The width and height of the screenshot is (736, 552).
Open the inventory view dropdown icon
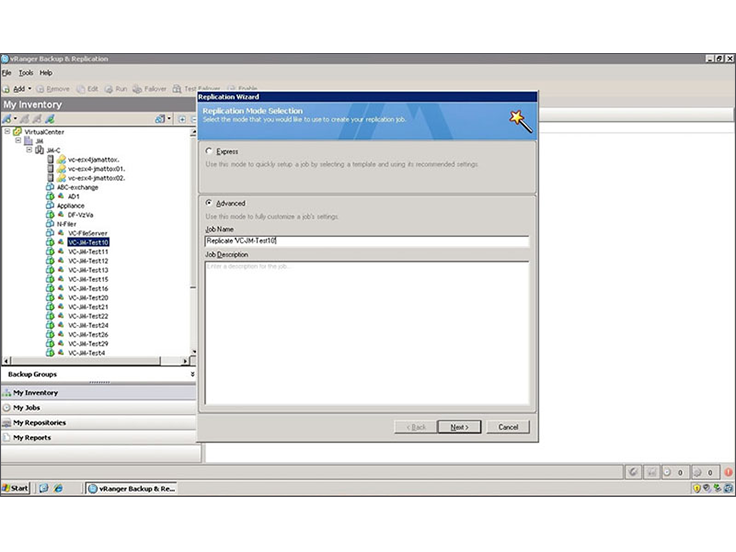click(x=162, y=119)
